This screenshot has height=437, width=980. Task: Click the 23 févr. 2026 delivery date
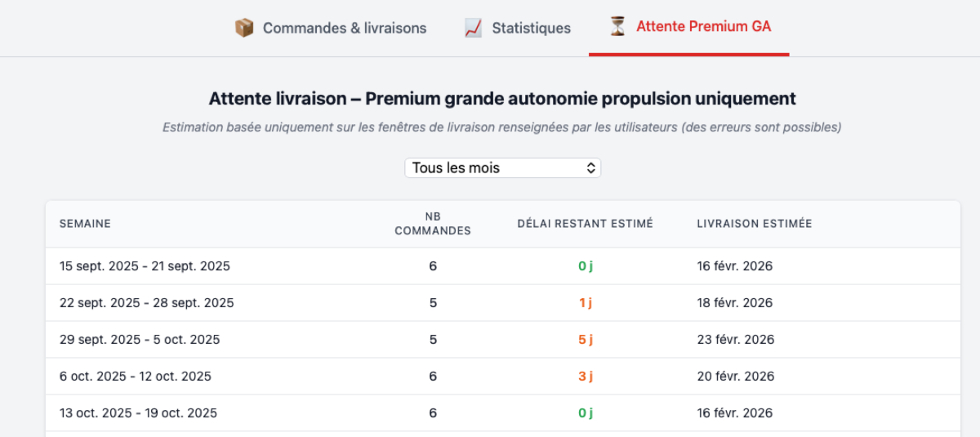coord(734,340)
